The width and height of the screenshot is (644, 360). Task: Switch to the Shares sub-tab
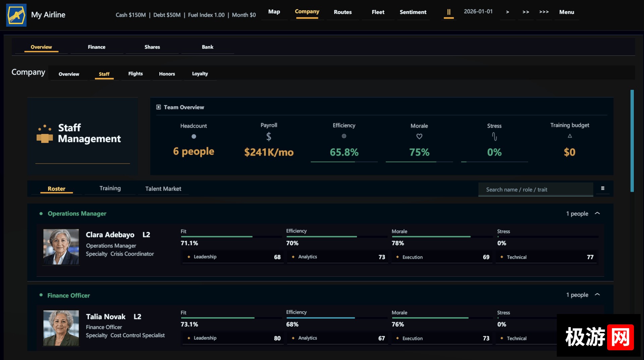click(x=152, y=47)
